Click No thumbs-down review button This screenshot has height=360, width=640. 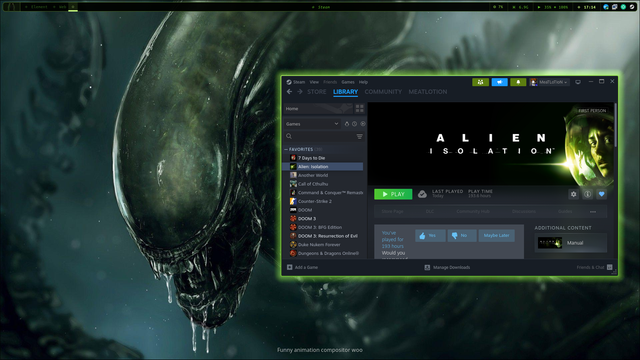pyautogui.click(x=462, y=236)
